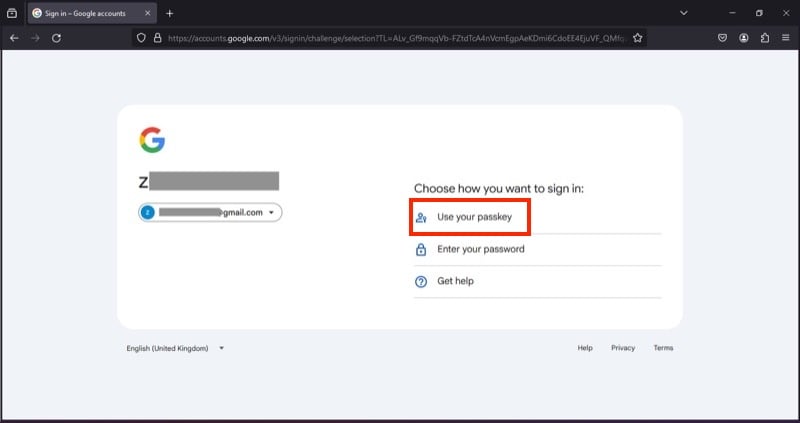Open the list all tabs chevron
This screenshot has width=800, height=423.
tap(684, 13)
